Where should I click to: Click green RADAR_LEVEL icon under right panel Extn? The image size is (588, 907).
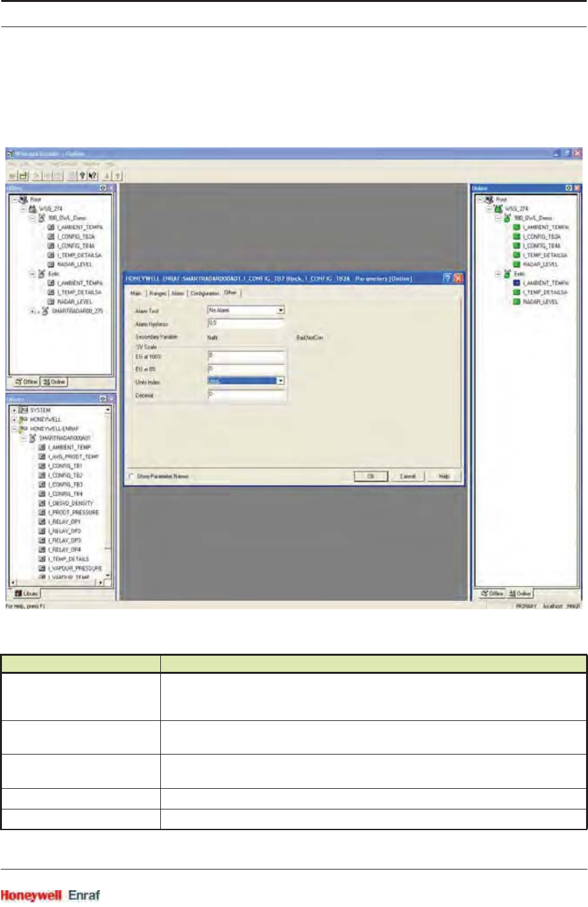click(x=516, y=302)
